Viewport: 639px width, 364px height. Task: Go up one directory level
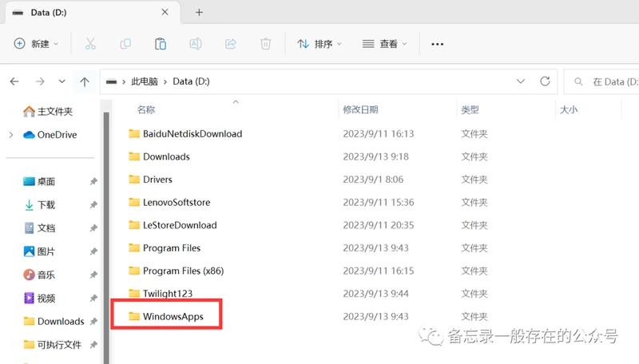click(85, 81)
